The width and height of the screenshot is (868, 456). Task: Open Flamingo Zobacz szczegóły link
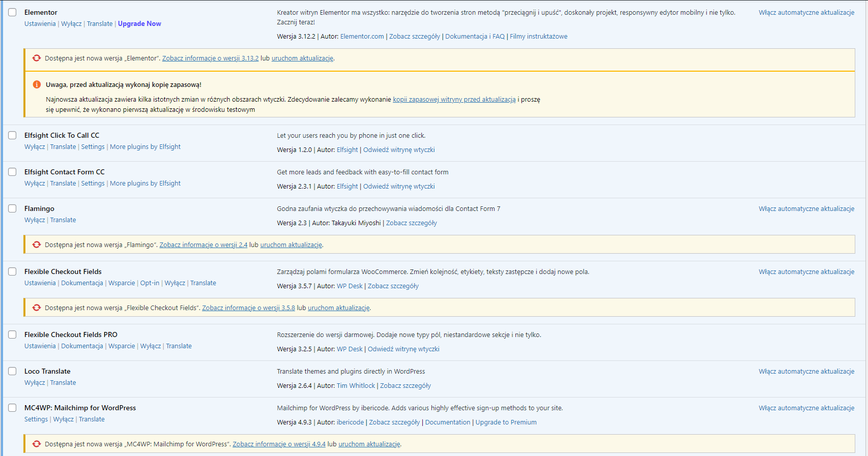pyautogui.click(x=412, y=223)
